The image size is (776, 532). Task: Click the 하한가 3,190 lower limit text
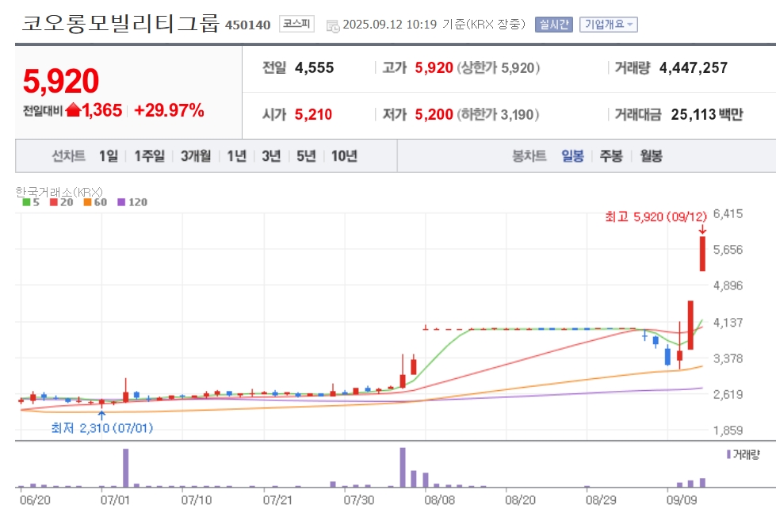click(498, 114)
